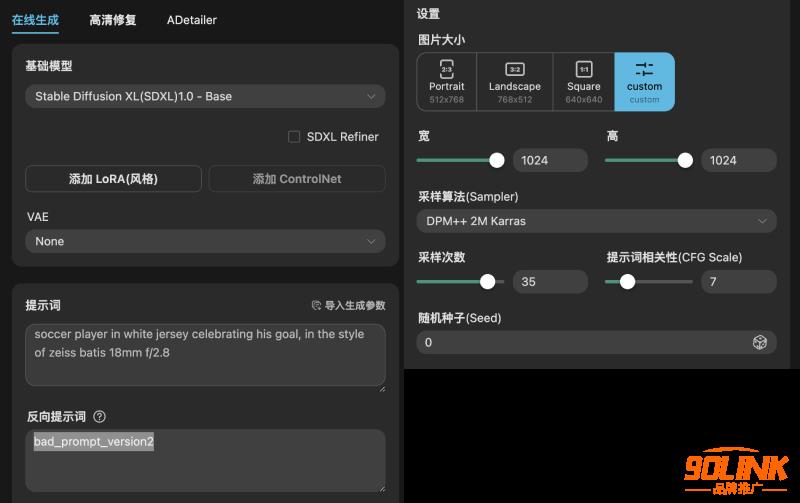Click the 反向提示词 negative prompt text area
This screenshot has height=503, width=800.
coord(205,461)
